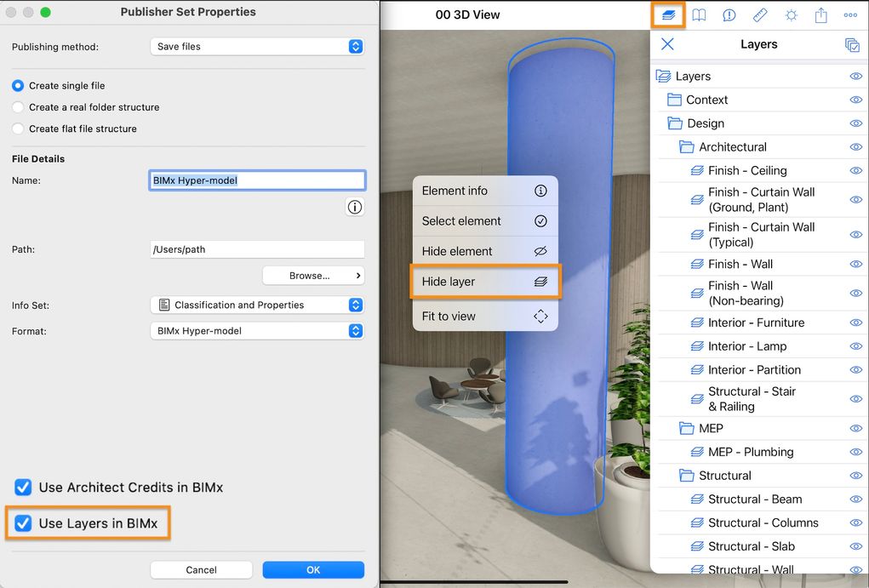Screen dimensions: 869x588
Task: Open the info speech bubble icon in toolbar
Action: 729,15
